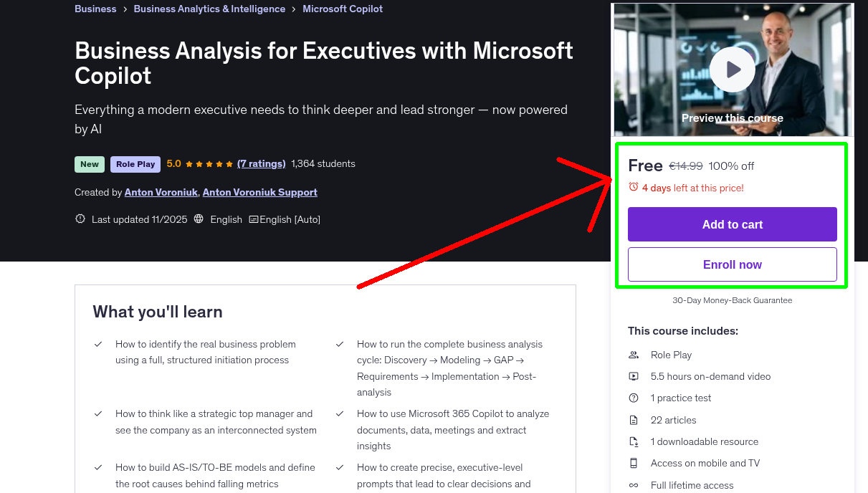
Task: Open the Business breadcrumb
Action: coord(95,9)
